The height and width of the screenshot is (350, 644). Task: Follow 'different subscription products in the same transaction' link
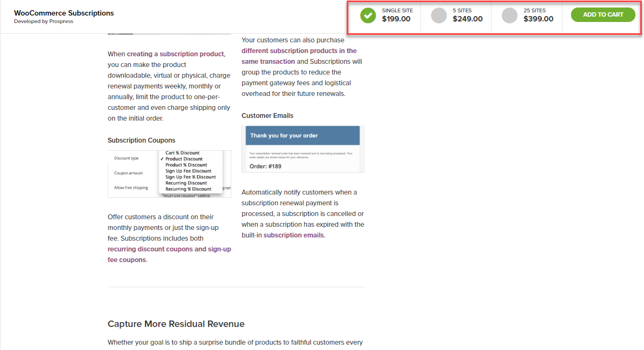(299, 56)
